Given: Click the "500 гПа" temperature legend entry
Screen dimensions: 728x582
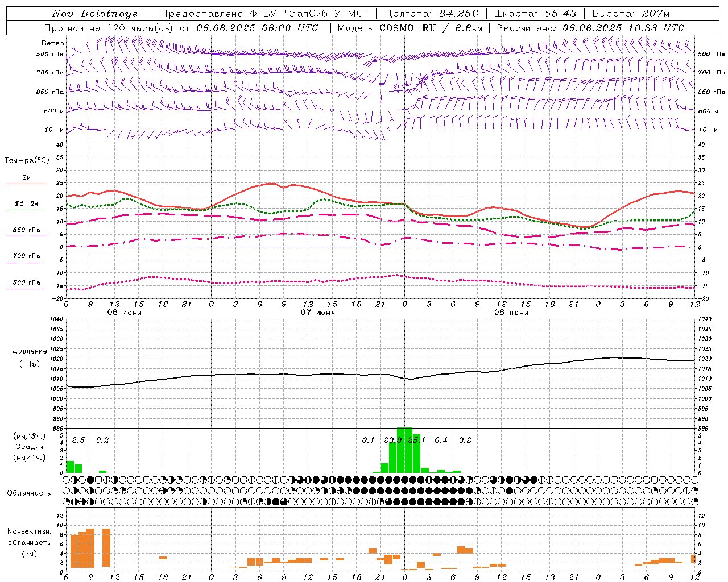Looking at the screenshot, I should 26,282.
